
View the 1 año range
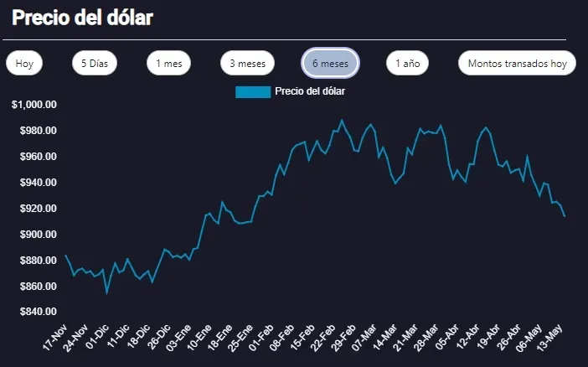407,64
